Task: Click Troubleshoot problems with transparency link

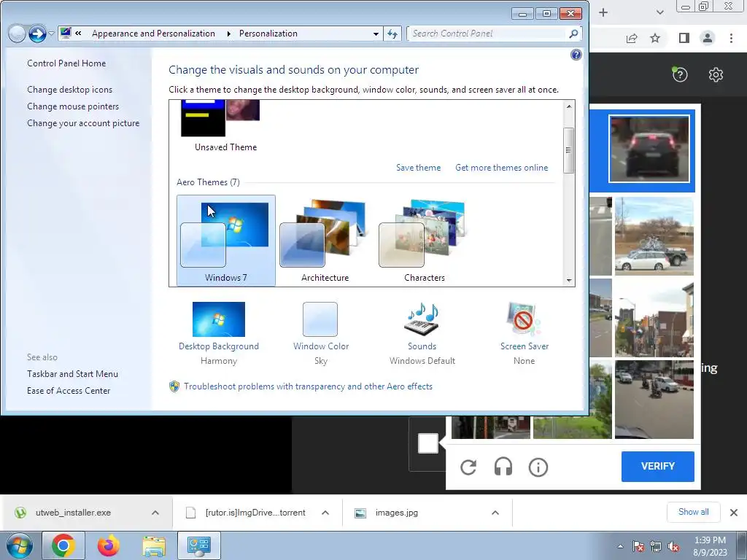Action: (x=309, y=386)
